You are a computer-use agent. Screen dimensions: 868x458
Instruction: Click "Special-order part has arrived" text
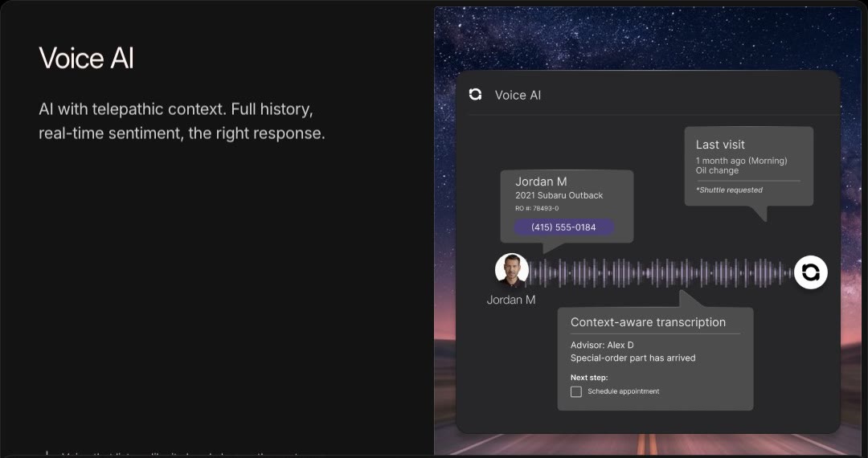pyautogui.click(x=633, y=358)
